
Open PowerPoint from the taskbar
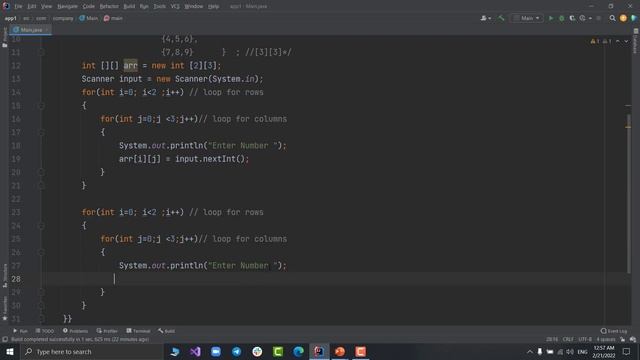click(x=340, y=351)
